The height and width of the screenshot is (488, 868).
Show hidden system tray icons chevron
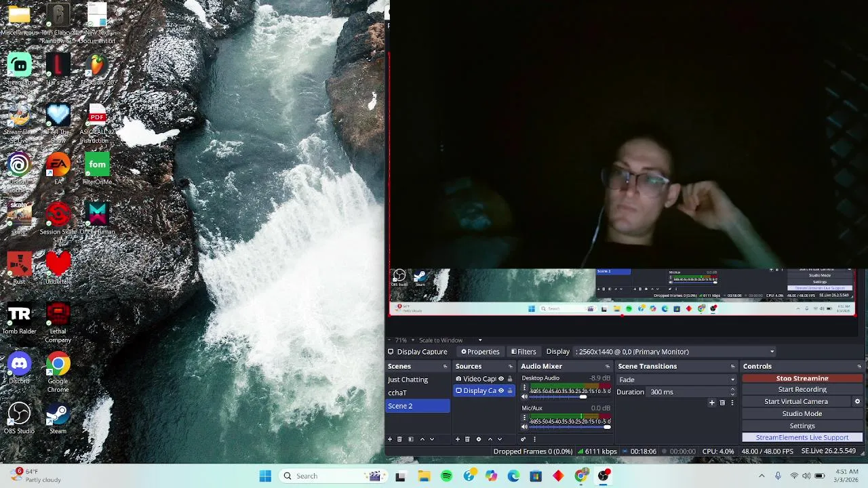(762, 476)
